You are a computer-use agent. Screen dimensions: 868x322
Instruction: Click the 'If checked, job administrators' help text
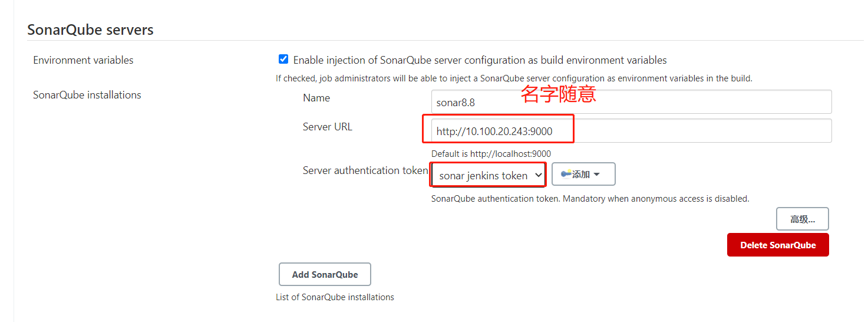(514, 78)
